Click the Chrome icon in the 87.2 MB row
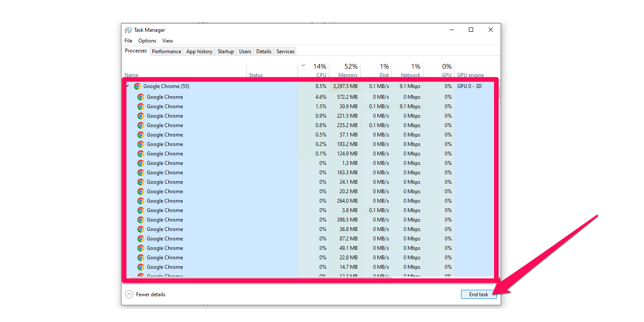The height and width of the screenshot is (322, 644). click(x=141, y=239)
